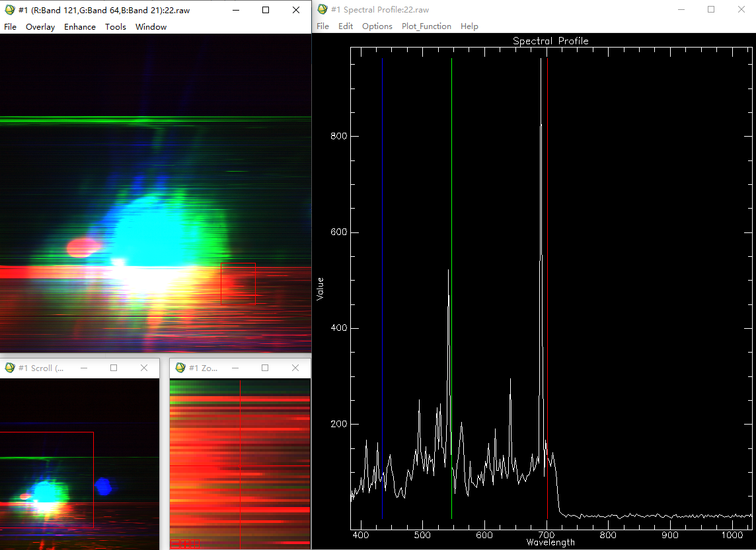The image size is (756, 550).
Task: Close the Spectral Profile window
Action: (x=741, y=9)
